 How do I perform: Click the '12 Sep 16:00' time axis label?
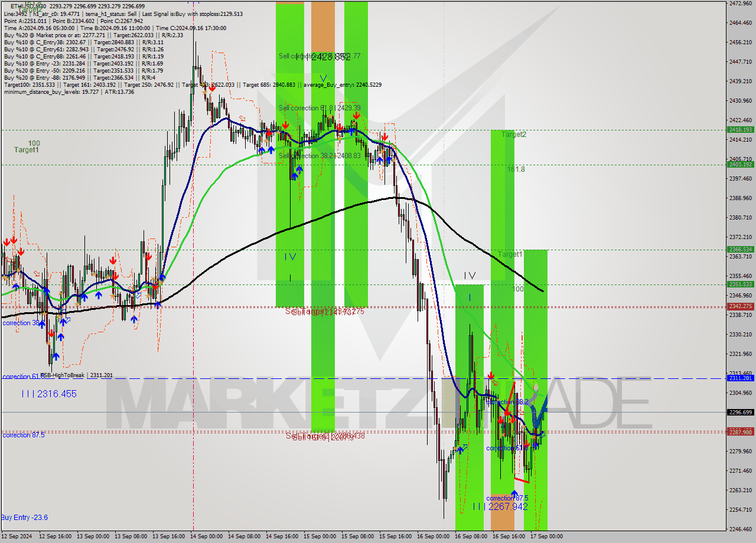tap(56, 537)
